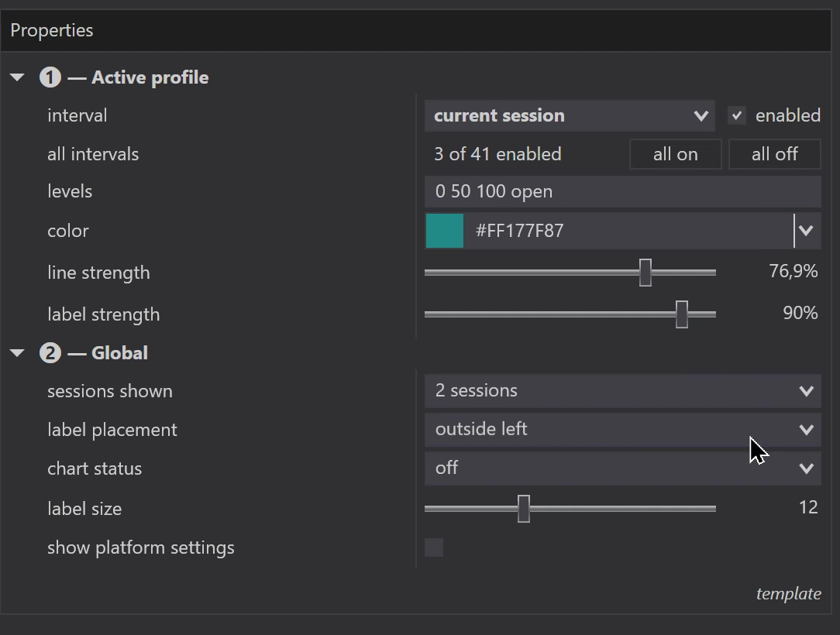Viewport: 840px width, 635px height.
Task: Click the 76,9% line strength value
Action: pyautogui.click(x=794, y=271)
